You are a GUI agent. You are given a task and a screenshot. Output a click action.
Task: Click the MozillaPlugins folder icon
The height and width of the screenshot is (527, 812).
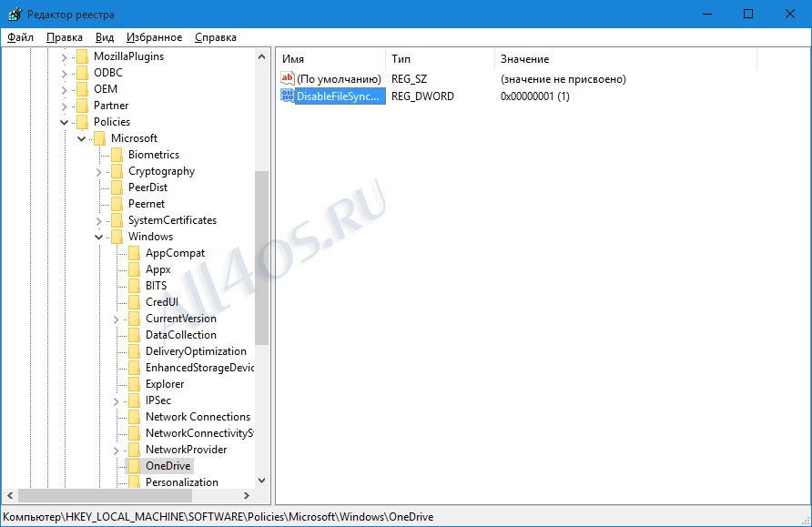coord(82,56)
